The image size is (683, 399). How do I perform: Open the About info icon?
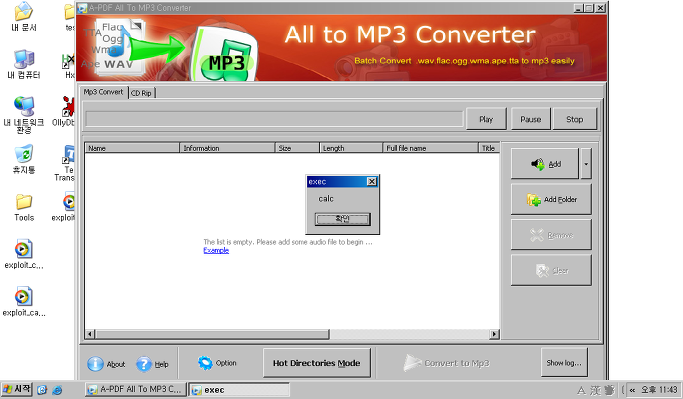point(95,364)
